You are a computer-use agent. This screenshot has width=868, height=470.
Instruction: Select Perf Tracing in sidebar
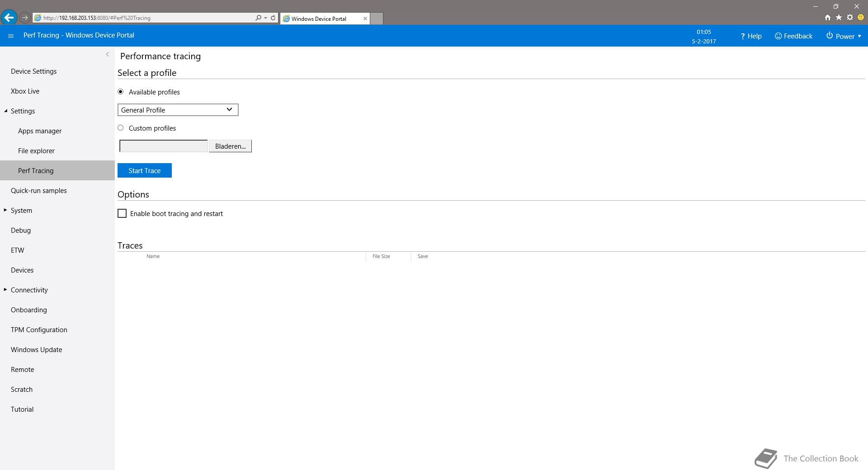[57, 170]
